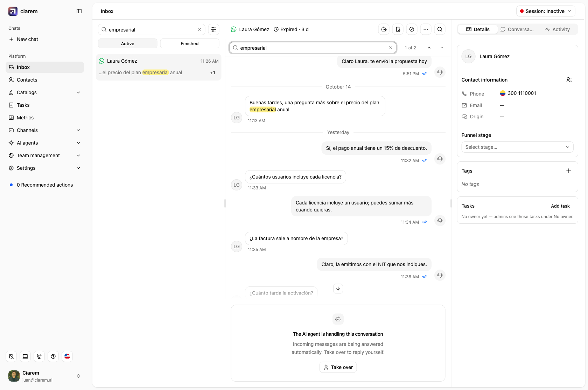Open Metrics in the sidebar
This screenshot has width=588, height=390.
[x=45, y=118]
